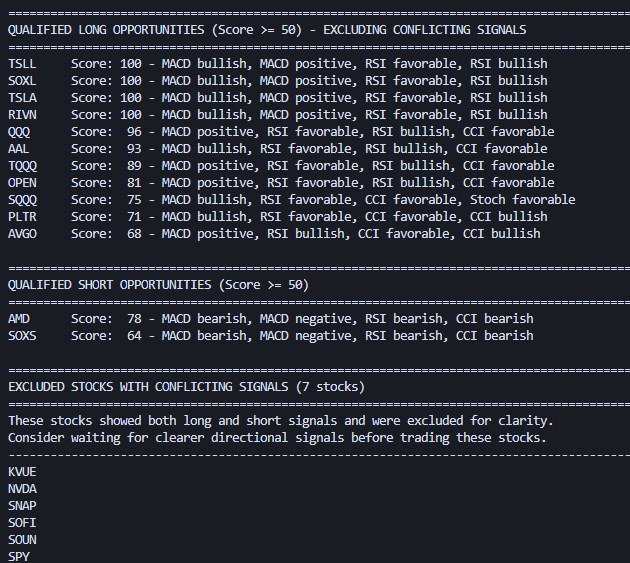Select the SQQQ ticker symbol
The height and width of the screenshot is (563, 630).
point(22,200)
